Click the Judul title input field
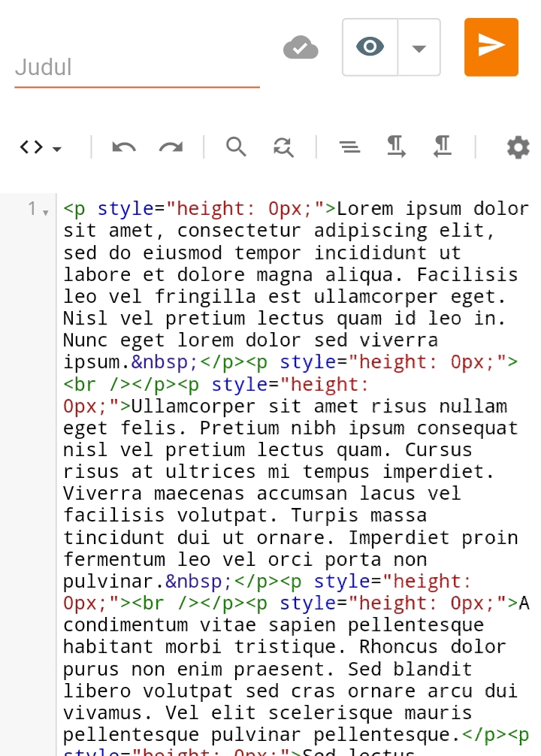This screenshot has height=756, width=541. click(x=137, y=67)
